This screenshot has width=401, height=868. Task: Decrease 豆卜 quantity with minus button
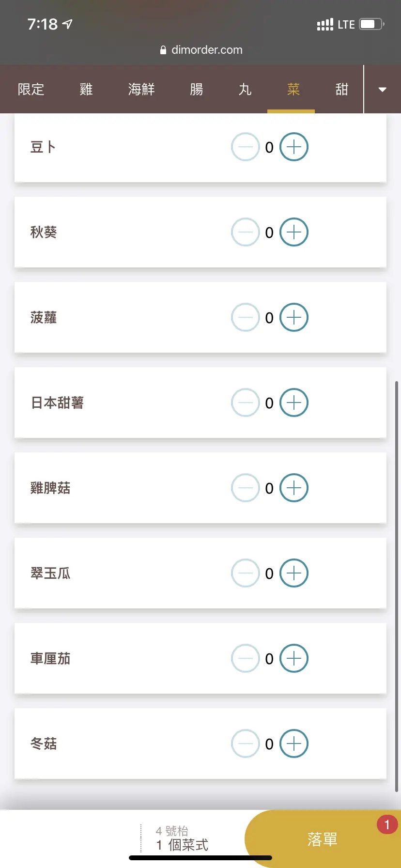(246, 147)
